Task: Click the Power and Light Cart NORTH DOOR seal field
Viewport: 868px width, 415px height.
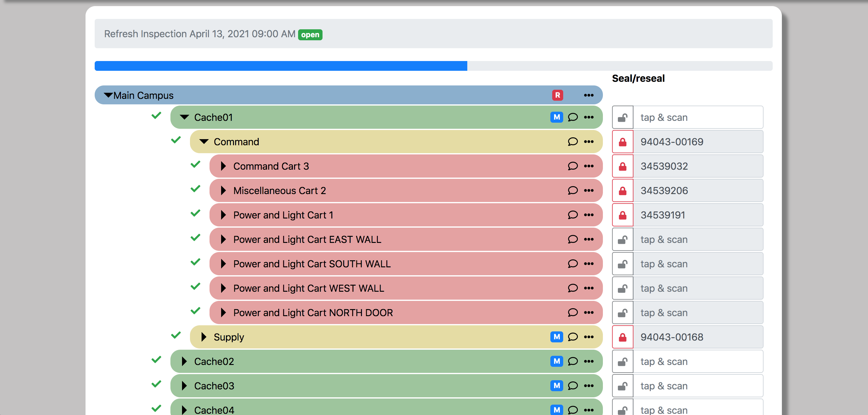Action: pos(698,312)
